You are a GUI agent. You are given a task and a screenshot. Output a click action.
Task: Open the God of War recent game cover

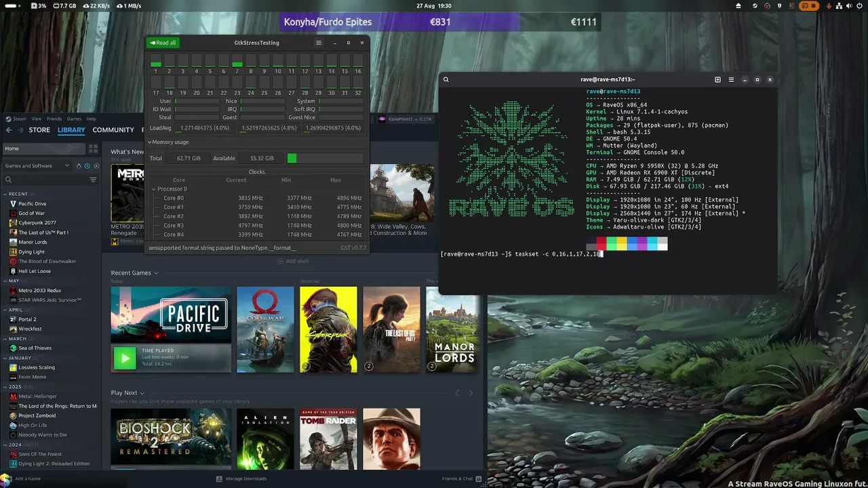coord(265,329)
